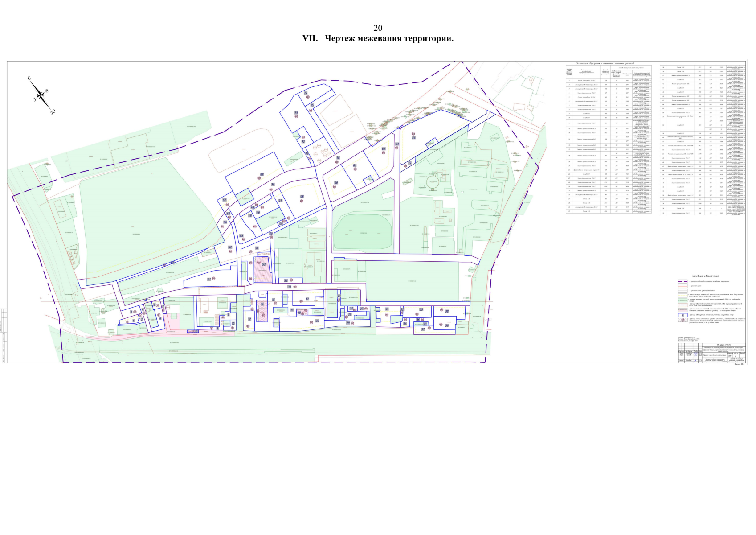756x535 pixels.
Task: Select parcel label 73 on the map
Action: click(296, 113)
